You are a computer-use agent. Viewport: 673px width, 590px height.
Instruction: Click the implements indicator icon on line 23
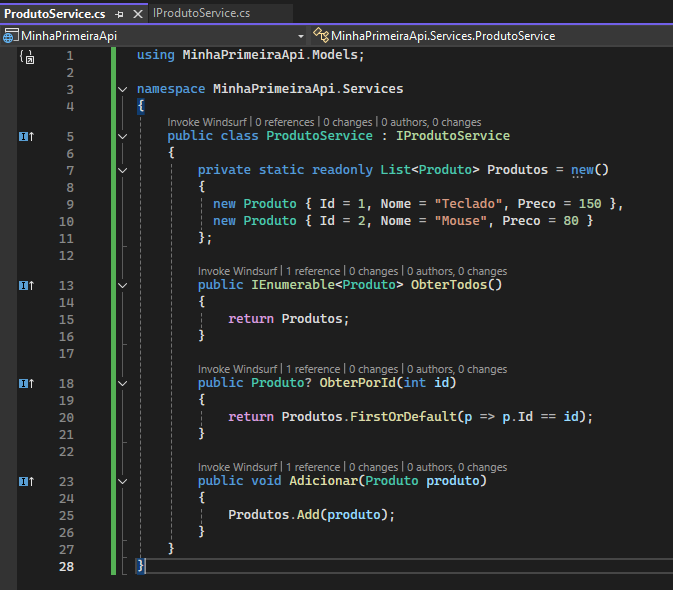[26, 482]
